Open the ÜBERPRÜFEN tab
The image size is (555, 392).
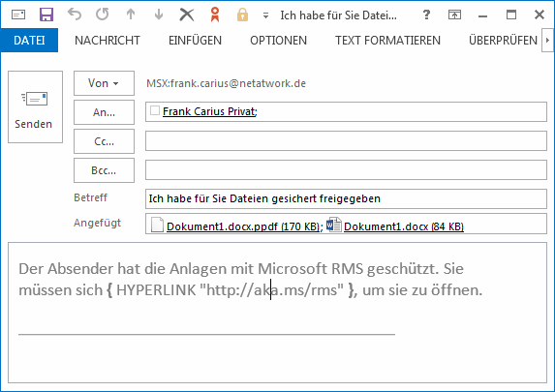(503, 41)
